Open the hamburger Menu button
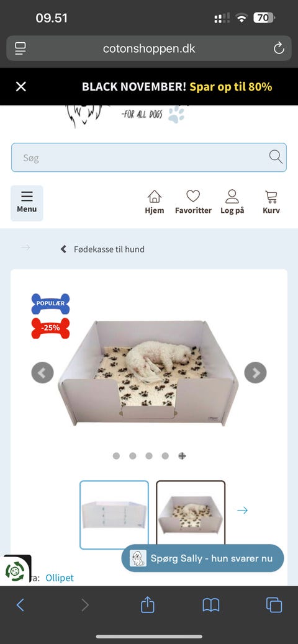This screenshot has width=298, height=644. click(27, 203)
